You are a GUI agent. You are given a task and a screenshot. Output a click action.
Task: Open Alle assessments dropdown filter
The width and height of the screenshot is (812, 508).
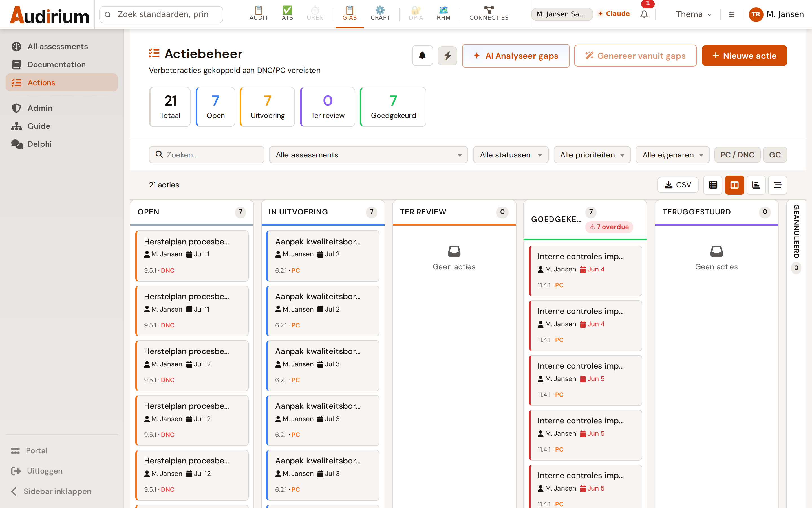tap(368, 155)
